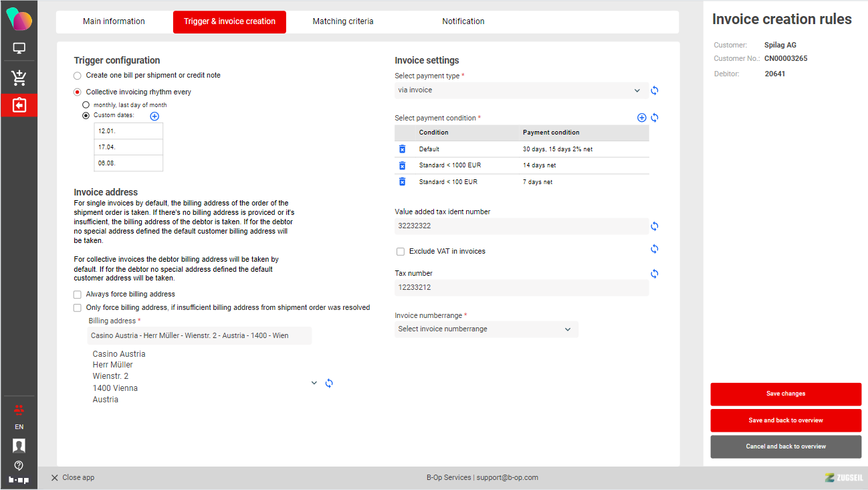This screenshot has height=490, width=868.
Task: Choose monthly, last day of month option
Action: pyautogui.click(x=86, y=105)
